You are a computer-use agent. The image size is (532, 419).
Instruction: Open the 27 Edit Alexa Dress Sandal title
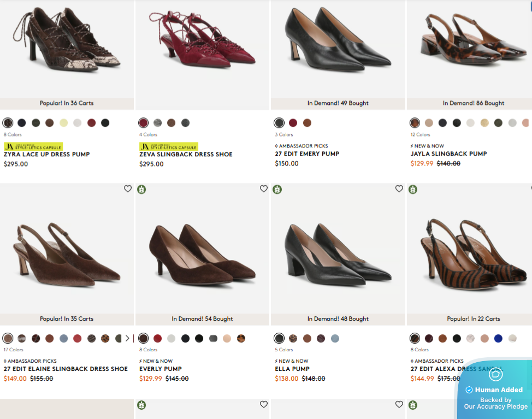(x=456, y=369)
